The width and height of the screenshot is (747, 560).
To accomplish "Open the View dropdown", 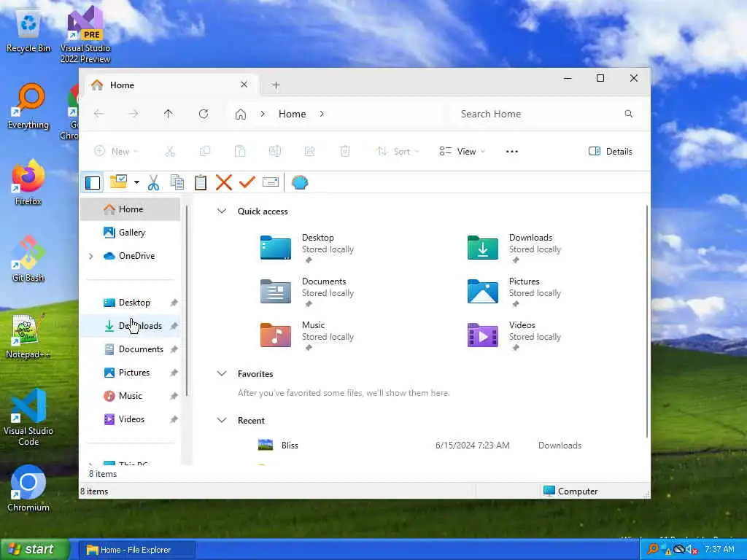I will click(462, 152).
